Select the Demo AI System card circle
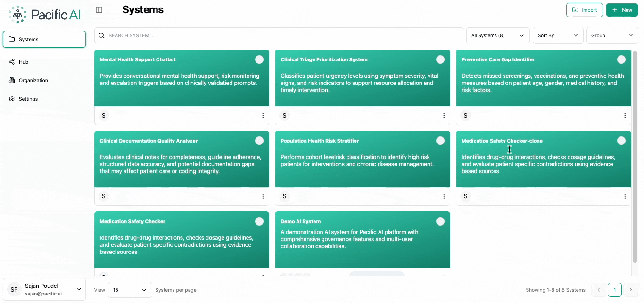 point(440,221)
